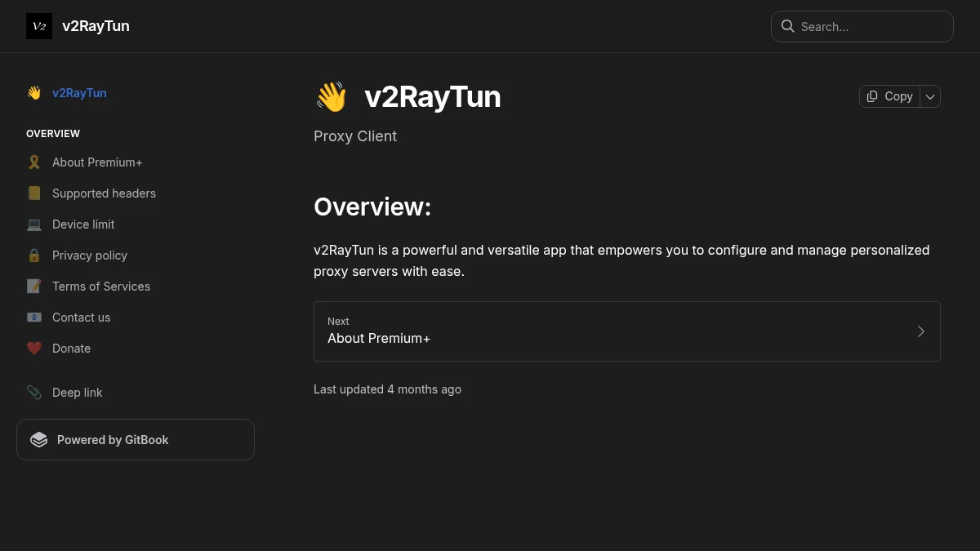The width and height of the screenshot is (980, 551).
Task: Click the Overview: heading in the content
Action: pos(372,207)
